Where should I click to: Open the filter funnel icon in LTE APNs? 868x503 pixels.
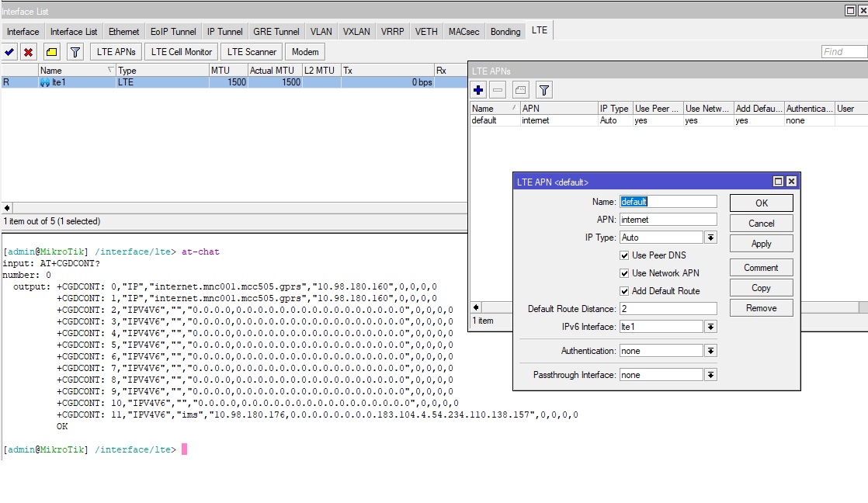tap(545, 89)
